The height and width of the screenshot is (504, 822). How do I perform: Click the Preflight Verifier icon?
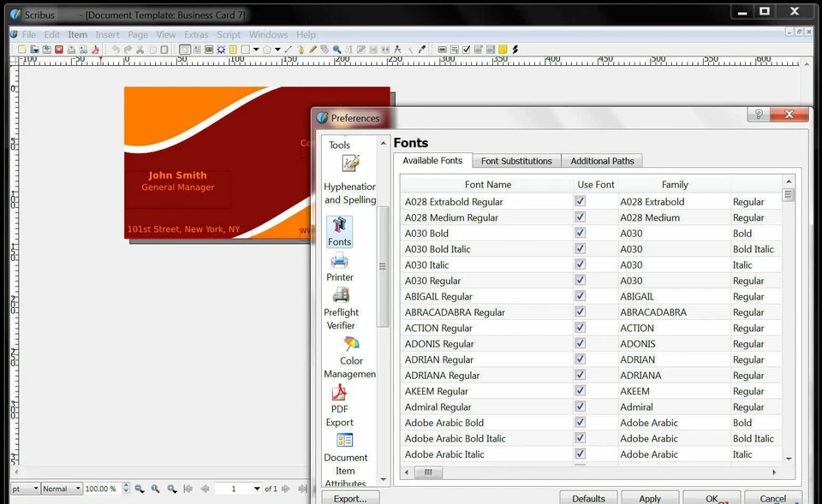point(341,295)
